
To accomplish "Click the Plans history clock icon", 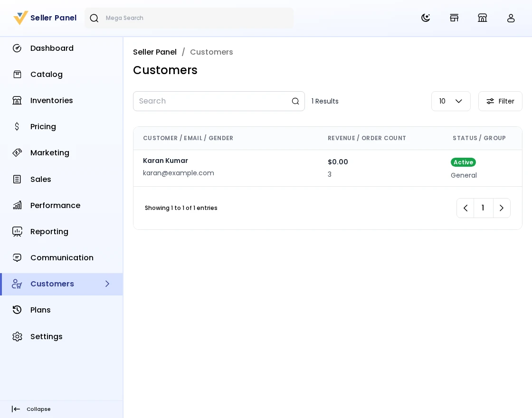I will coord(17,310).
